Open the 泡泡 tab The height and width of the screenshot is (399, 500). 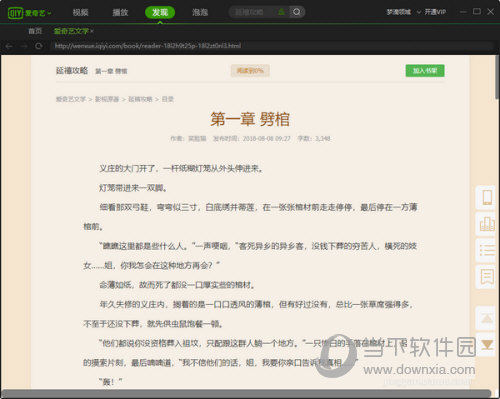click(x=200, y=12)
